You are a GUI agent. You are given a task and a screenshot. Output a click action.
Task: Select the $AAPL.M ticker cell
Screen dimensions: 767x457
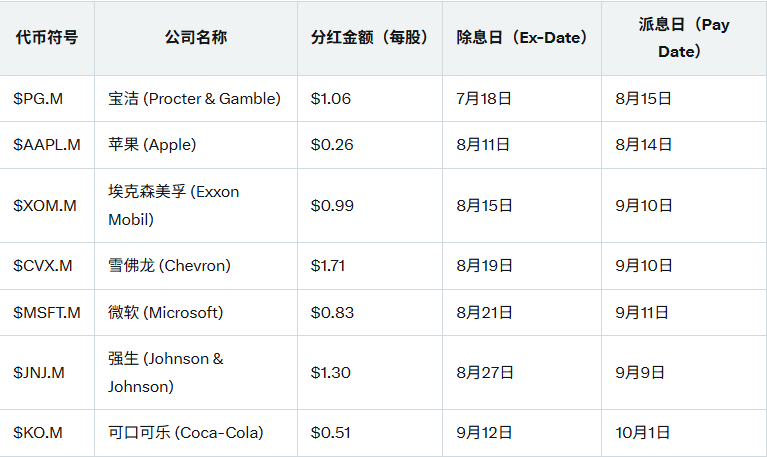click(47, 145)
